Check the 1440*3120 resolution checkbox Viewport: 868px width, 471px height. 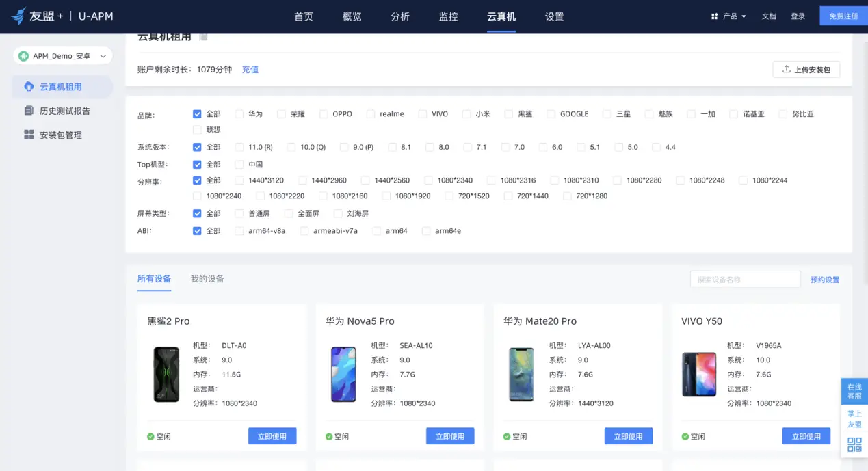239,180
